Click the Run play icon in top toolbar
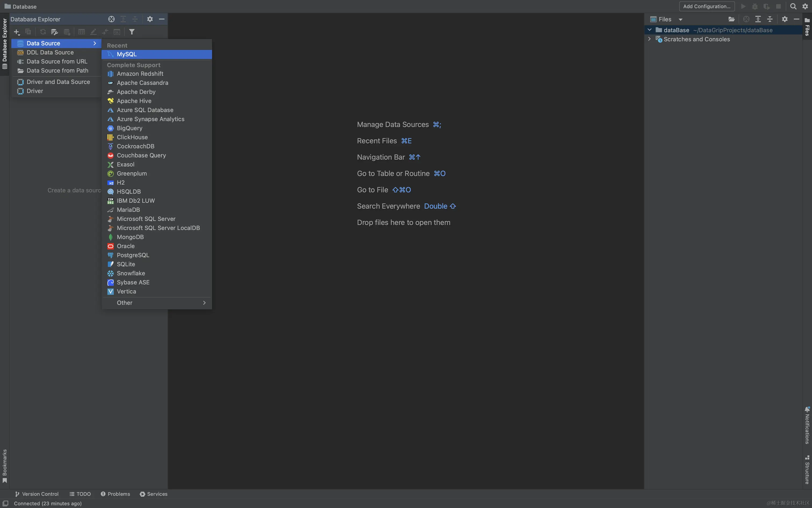Screen dimensions: 812x508 coord(743,6)
